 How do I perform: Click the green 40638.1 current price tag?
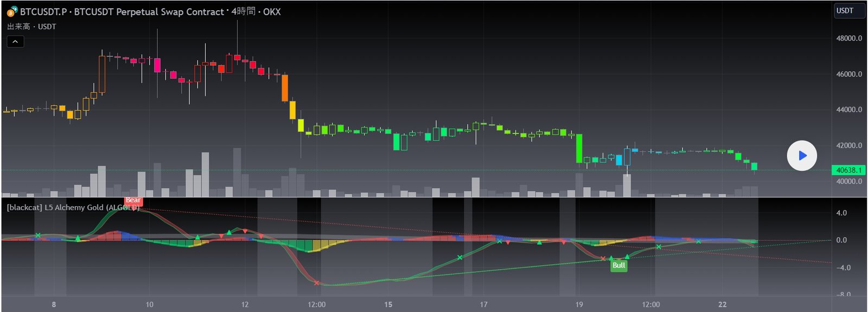(848, 170)
